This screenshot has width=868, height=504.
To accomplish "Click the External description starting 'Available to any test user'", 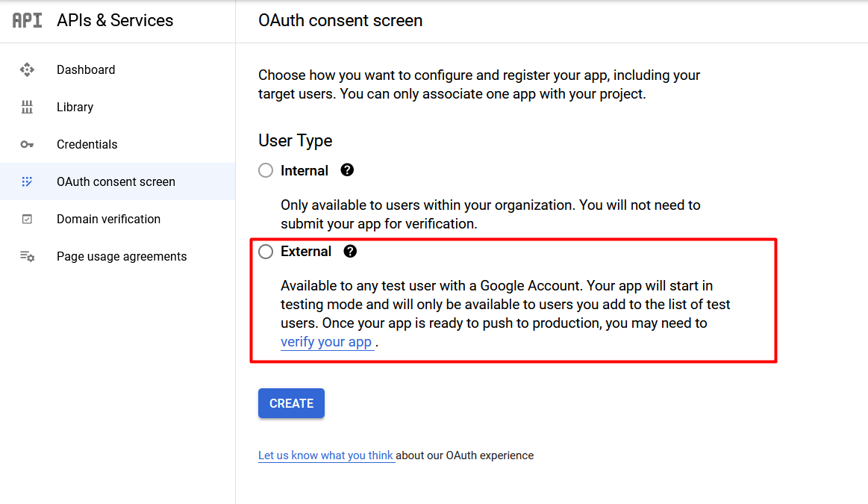I will (x=505, y=314).
